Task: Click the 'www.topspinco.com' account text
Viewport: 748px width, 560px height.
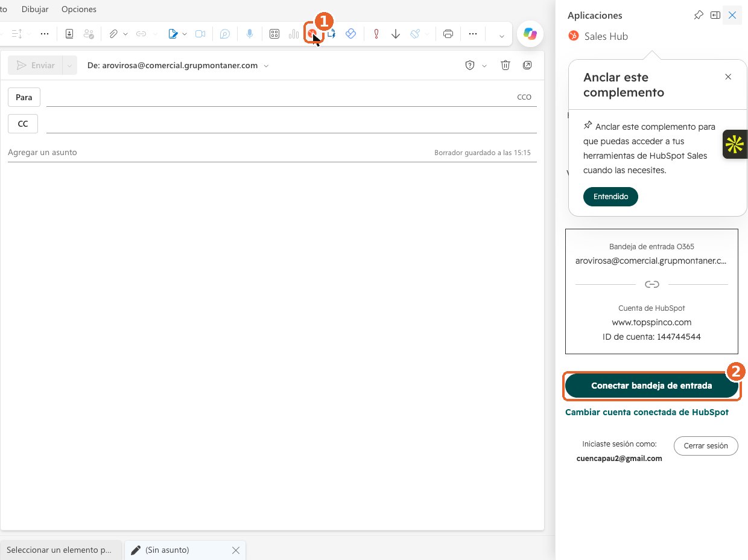Action: 651,322
